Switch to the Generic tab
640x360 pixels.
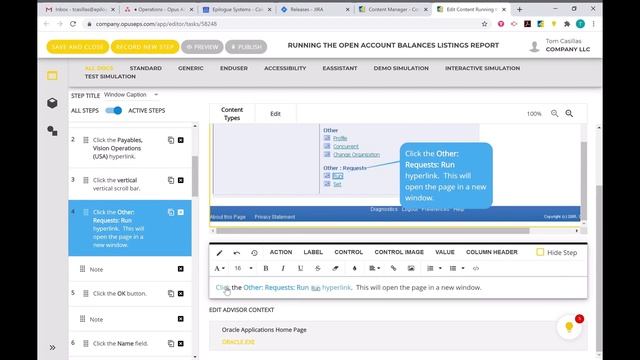(x=191, y=68)
